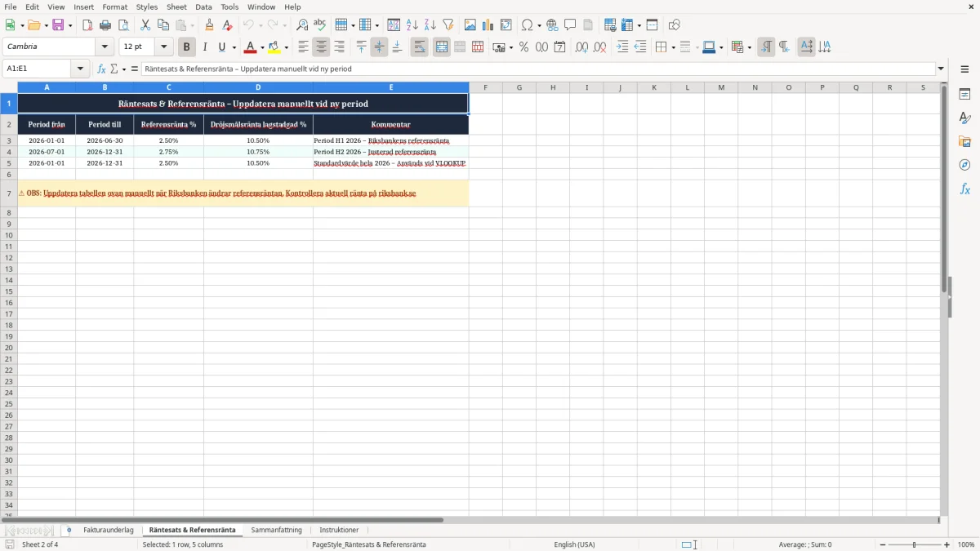Expand the Name Box dropdown arrow

coord(80,69)
